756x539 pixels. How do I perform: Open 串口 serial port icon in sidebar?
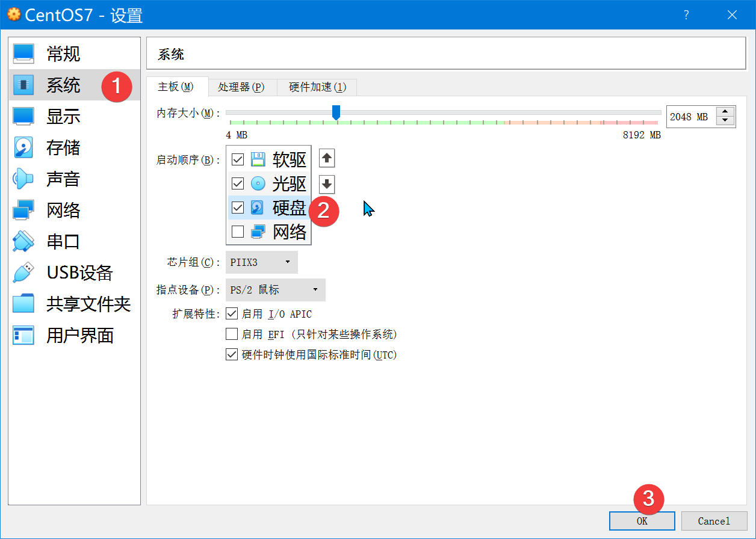coord(24,241)
